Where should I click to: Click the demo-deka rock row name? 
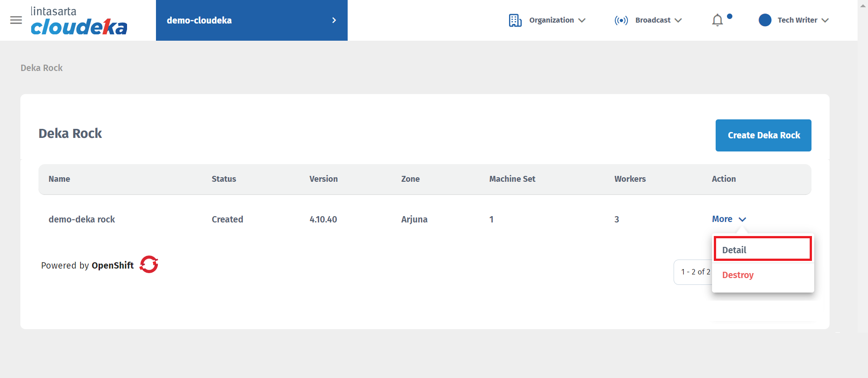coord(82,219)
